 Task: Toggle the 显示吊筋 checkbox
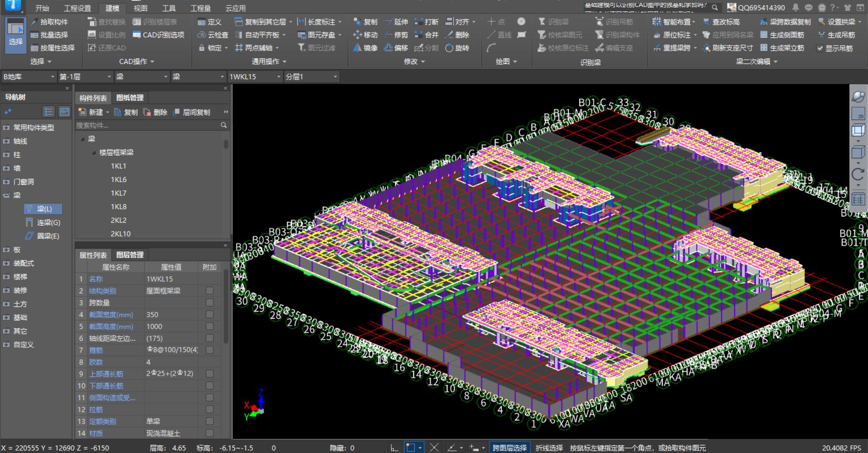click(820, 48)
